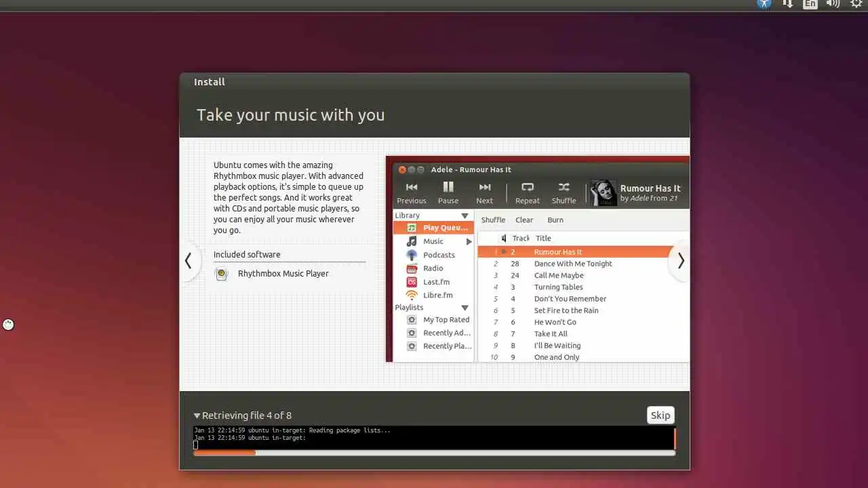
Task: Pause playback in Rhythmbox slide
Action: coord(448,193)
